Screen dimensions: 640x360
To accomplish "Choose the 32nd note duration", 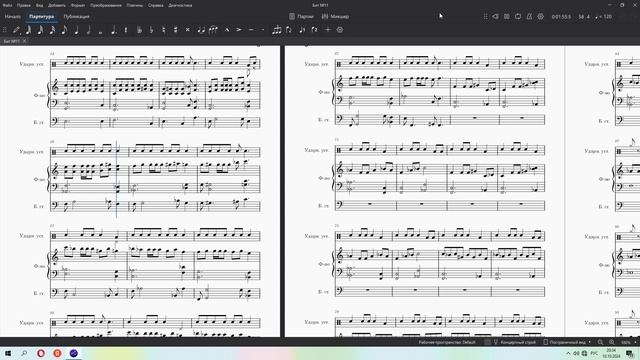I will [40, 30].
